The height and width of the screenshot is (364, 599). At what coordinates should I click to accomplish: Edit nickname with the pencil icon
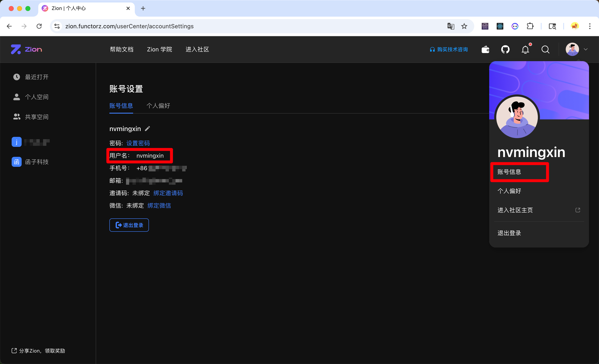pos(147,129)
